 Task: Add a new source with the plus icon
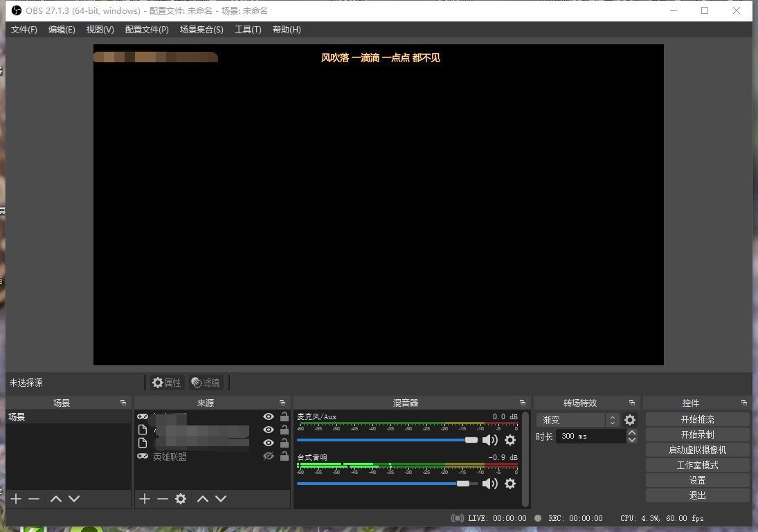pos(144,498)
